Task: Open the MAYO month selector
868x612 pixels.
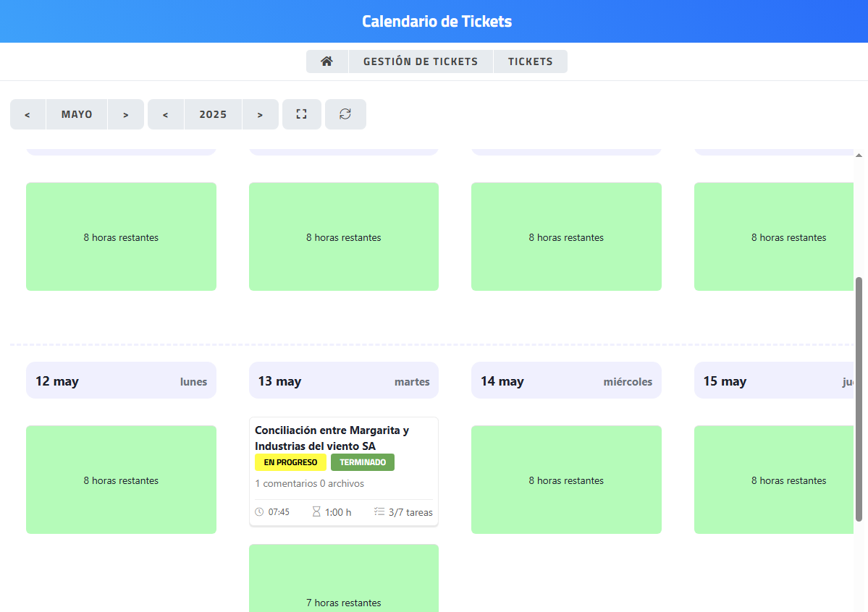Action: click(77, 114)
